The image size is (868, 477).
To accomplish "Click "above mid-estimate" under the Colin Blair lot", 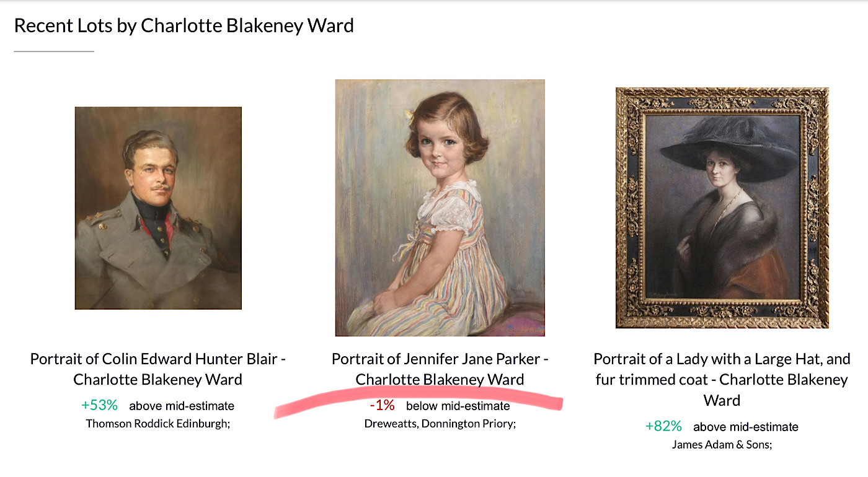I will pos(182,406).
